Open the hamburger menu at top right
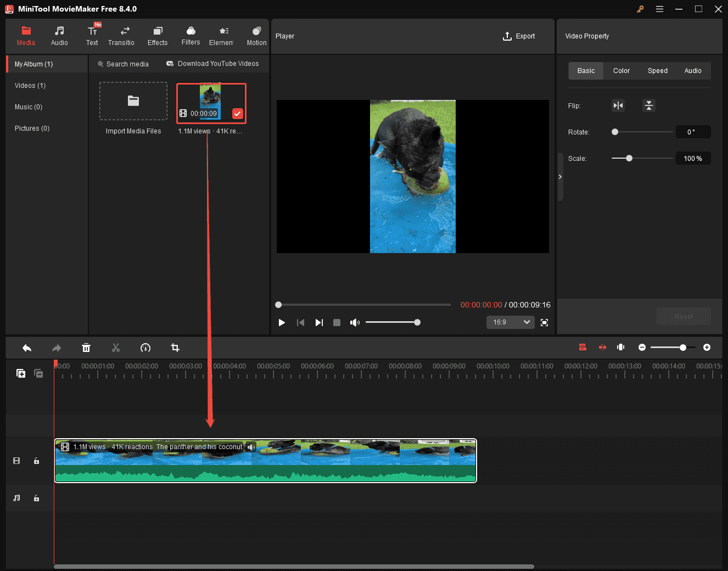The image size is (728, 571). [659, 9]
